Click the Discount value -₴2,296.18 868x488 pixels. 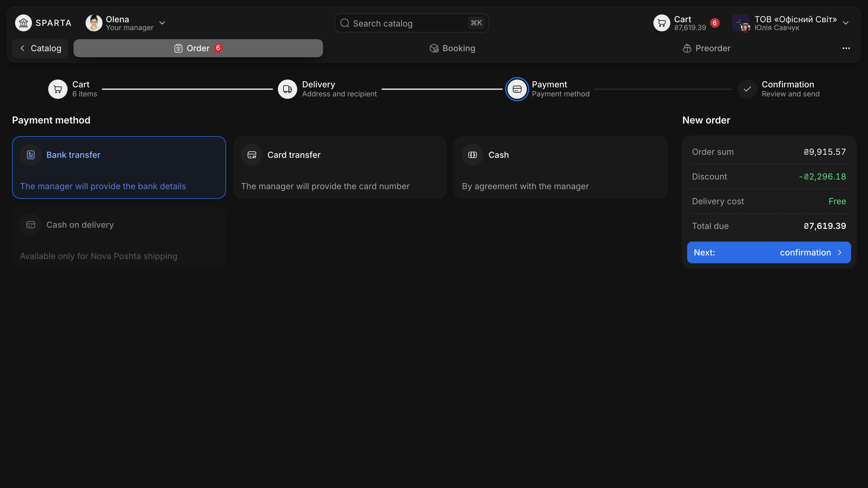(x=822, y=177)
